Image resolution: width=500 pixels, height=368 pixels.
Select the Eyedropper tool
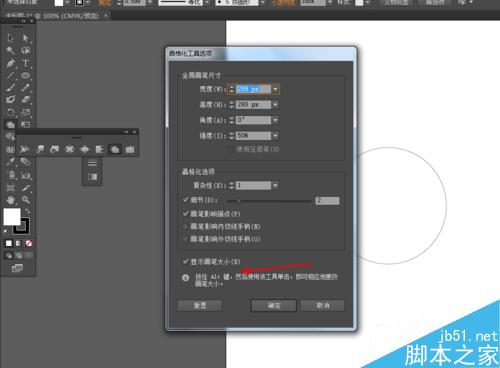[10, 162]
